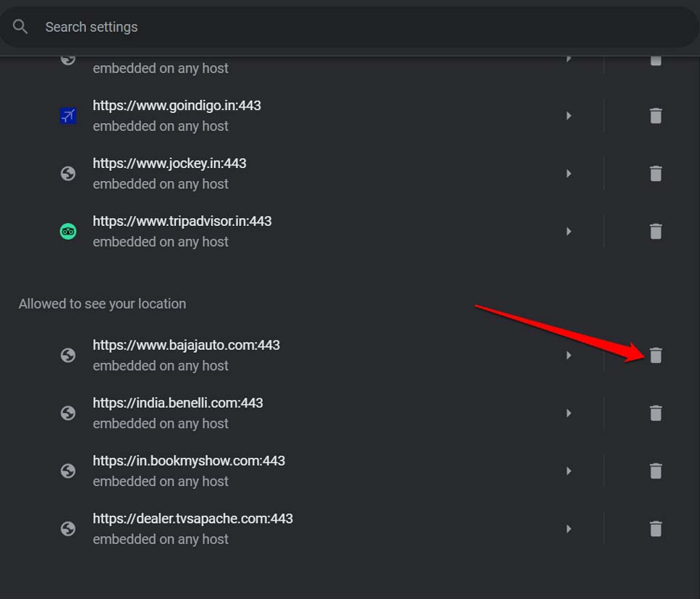Image resolution: width=700 pixels, height=599 pixels.
Task: Remove jockey.in with trash icon
Action: [x=655, y=173]
